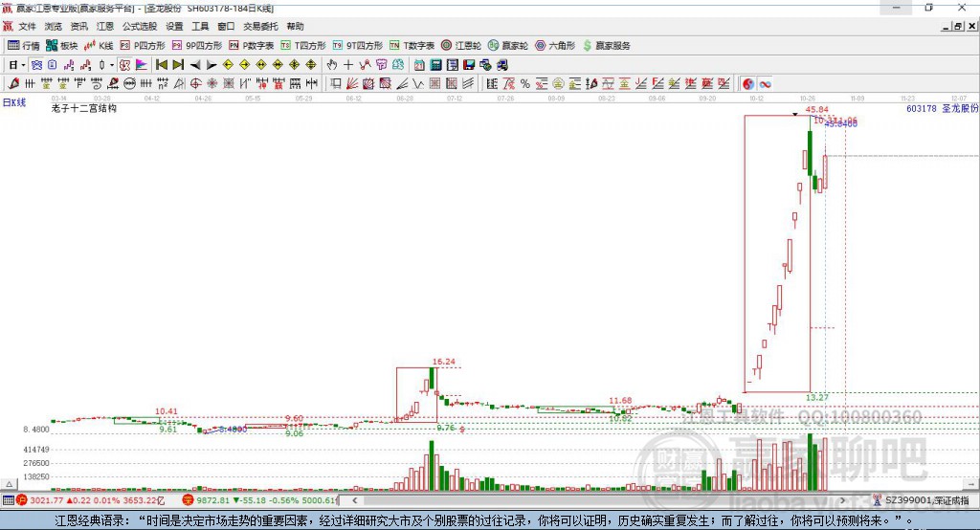This screenshot has width=980, height=530.
Task: Click the red-blue yin-yang icon
Action: (x=748, y=84)
